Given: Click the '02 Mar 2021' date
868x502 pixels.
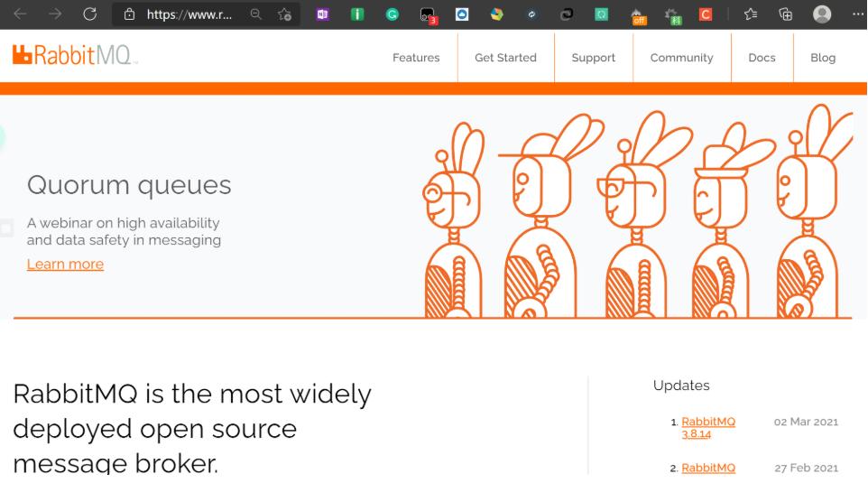Looking at the screenshot, I should tap(806, 423).
